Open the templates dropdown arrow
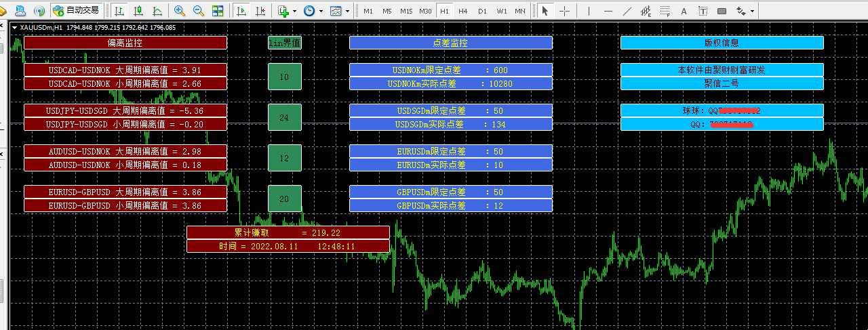 (x=347, y=11)
